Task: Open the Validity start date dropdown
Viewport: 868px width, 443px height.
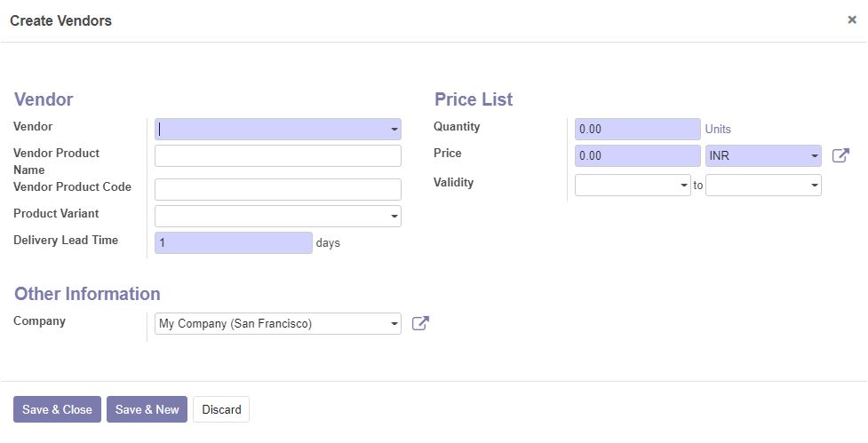Action: [x=633, y=186]
